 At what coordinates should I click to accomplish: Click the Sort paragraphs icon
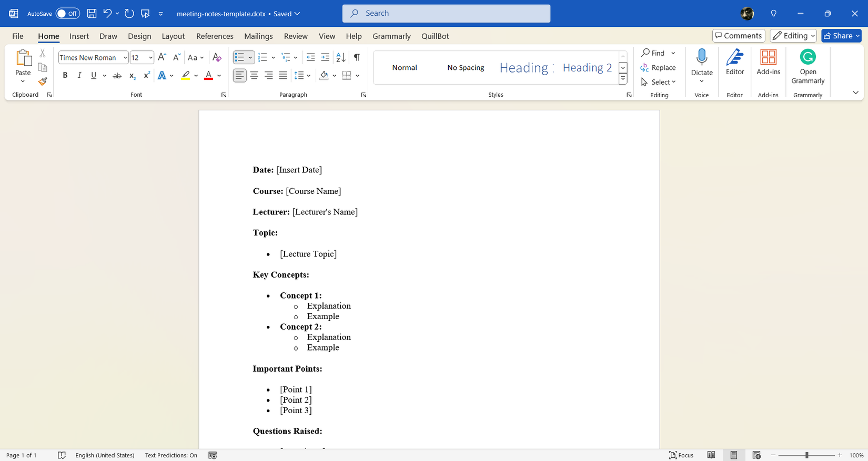[341, 57]
